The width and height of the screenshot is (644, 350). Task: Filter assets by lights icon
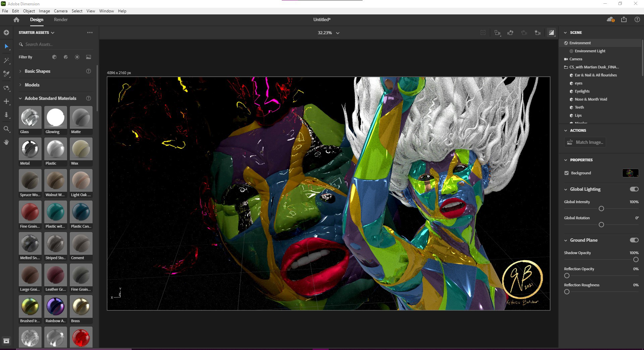click(77, 57)
